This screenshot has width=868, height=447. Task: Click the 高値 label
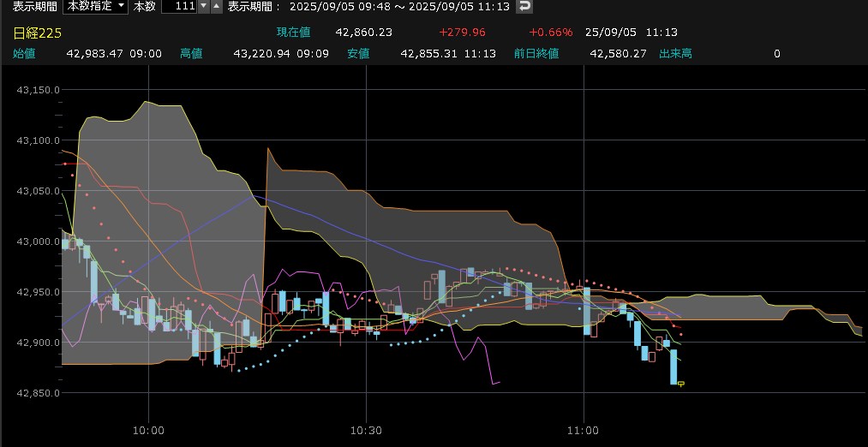pyautogui.click(x=191, y=54)
